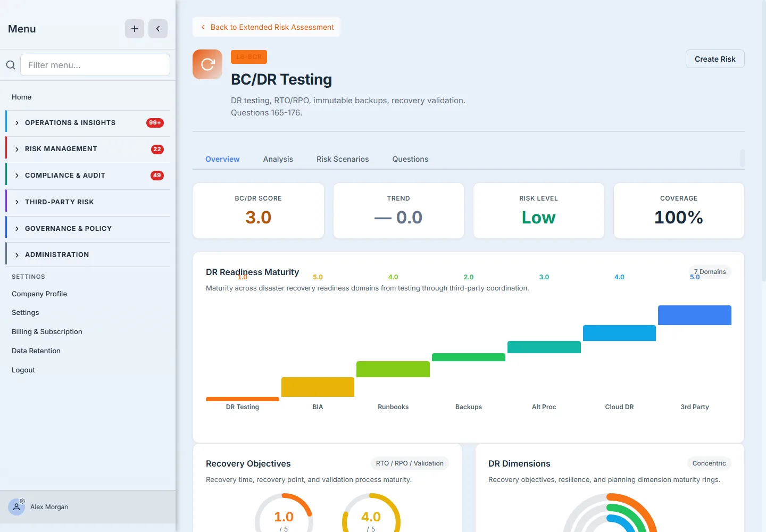Expand COMPLIANCE & AUDIT section
The image size is (766, 532).
(88, 176)
